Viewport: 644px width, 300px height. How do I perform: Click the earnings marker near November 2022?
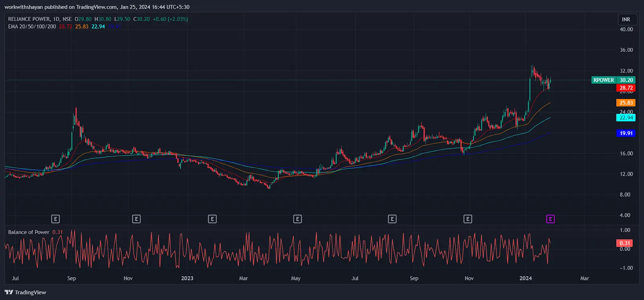click(136, 219)
